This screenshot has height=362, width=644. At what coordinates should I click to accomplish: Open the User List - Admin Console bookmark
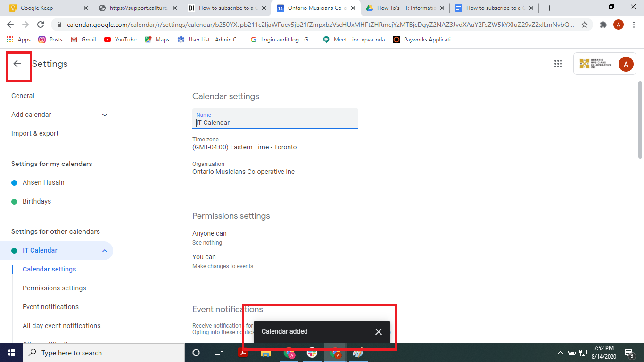pos(209,40)
